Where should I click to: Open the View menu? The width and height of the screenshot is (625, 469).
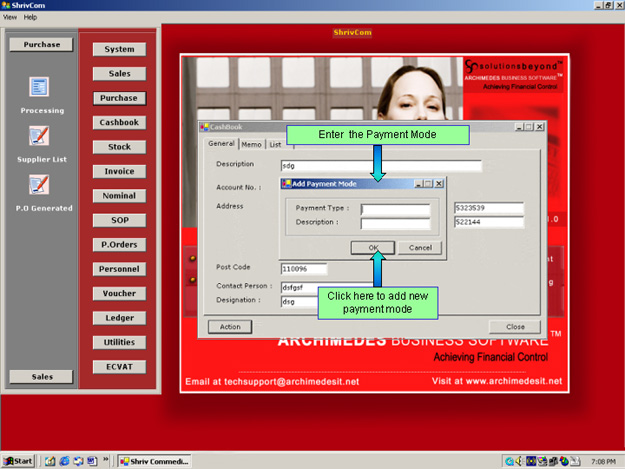click(10, 17)
